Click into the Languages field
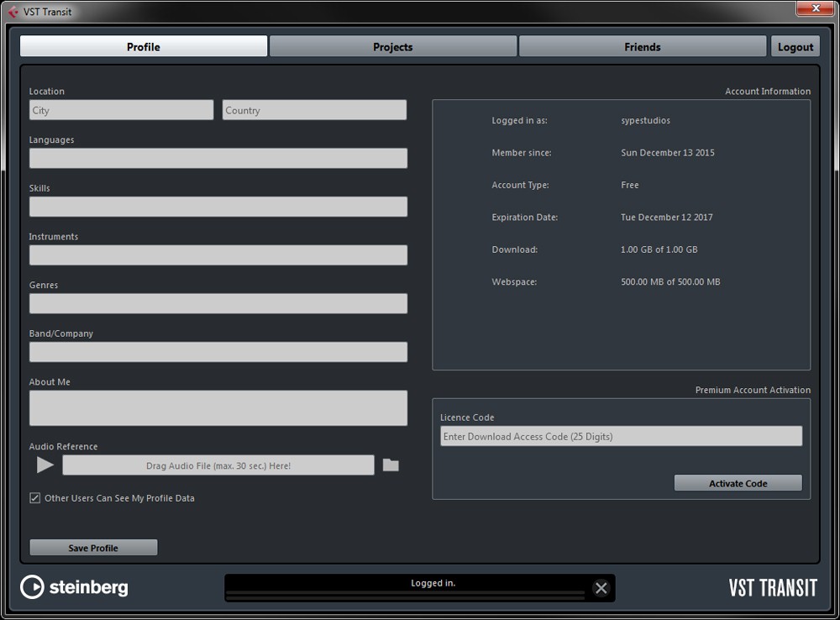840x620 pixels. click(x=218, y=158)
